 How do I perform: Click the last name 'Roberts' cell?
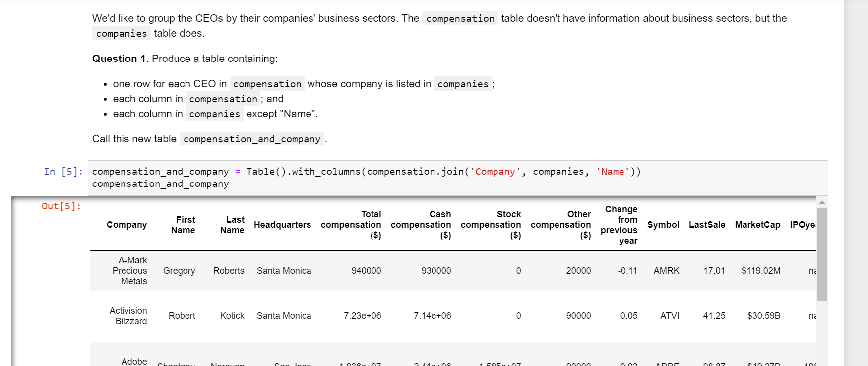point(229,271)
